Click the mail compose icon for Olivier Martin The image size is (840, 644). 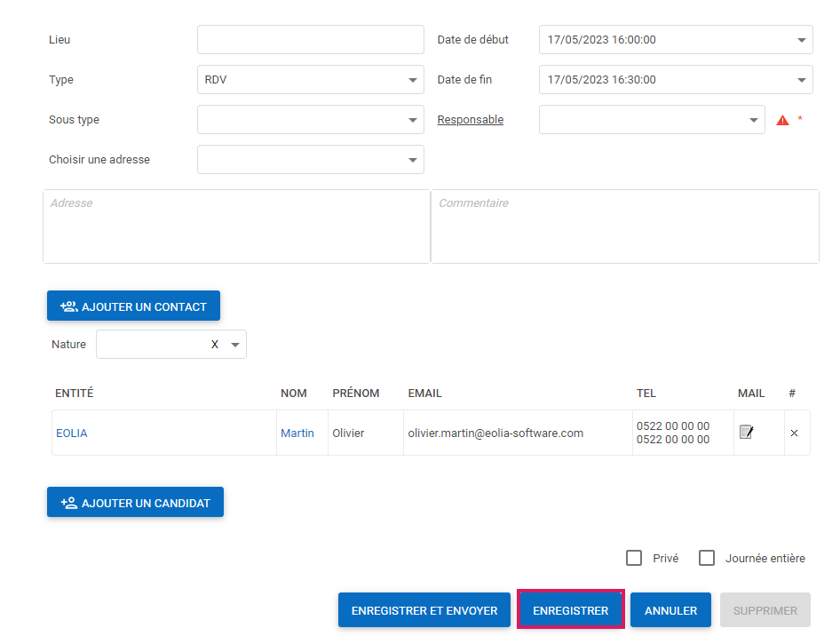point(747,433)
